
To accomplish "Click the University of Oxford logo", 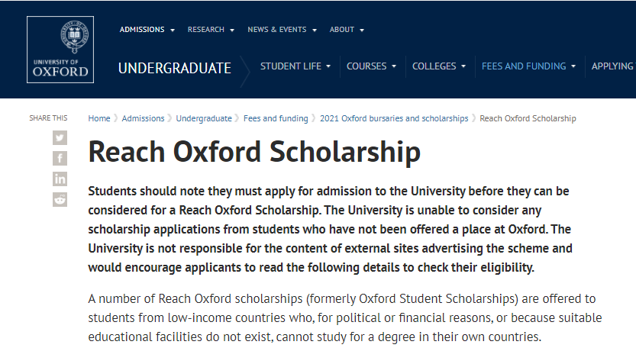I will pyautogui.click(x=60, y=50).
